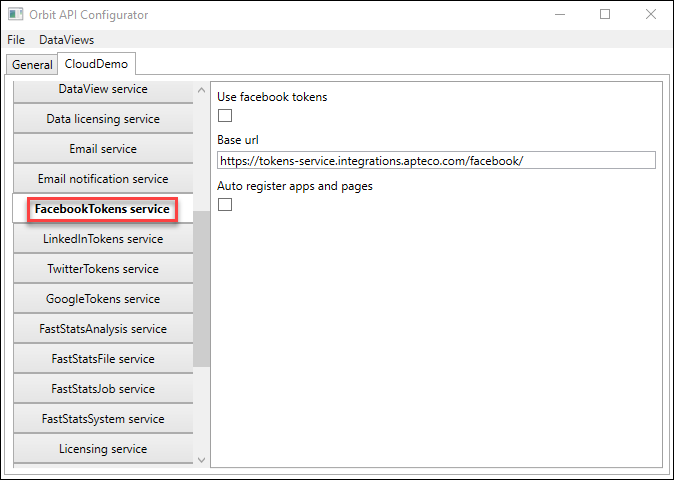Open LinkedInTokens service settings

click(x=103, y=239)
